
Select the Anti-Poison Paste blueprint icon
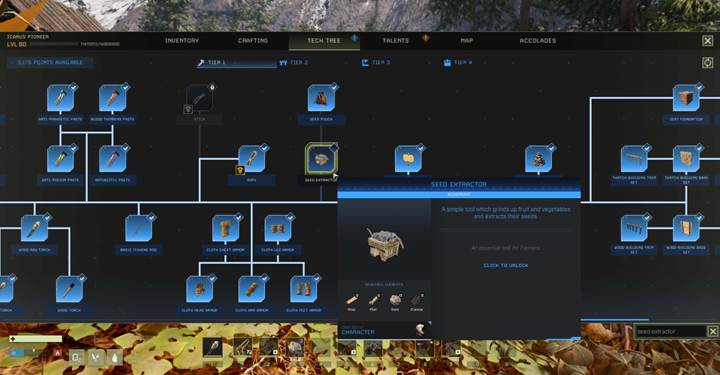(60, 159)
